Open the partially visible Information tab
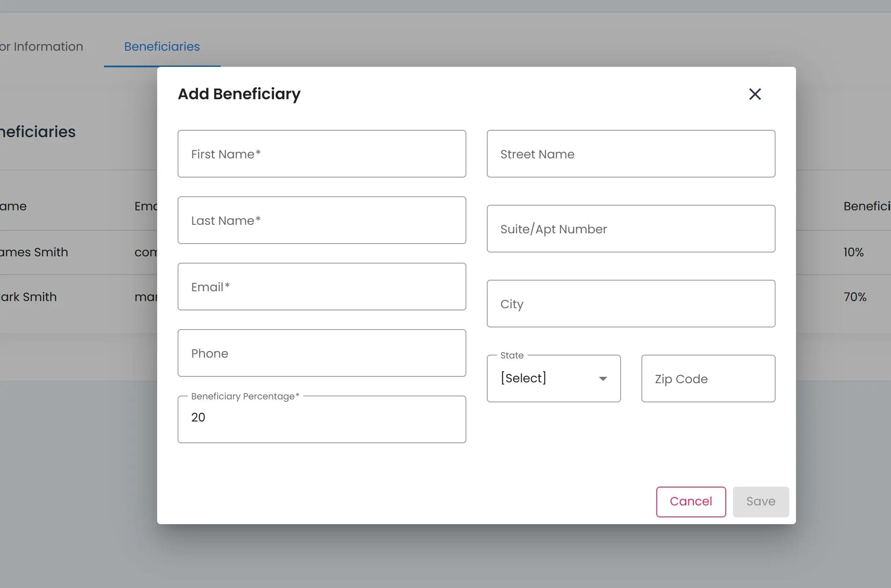The image size is (891, 588). pyautogui.click(x=42, y=46)
